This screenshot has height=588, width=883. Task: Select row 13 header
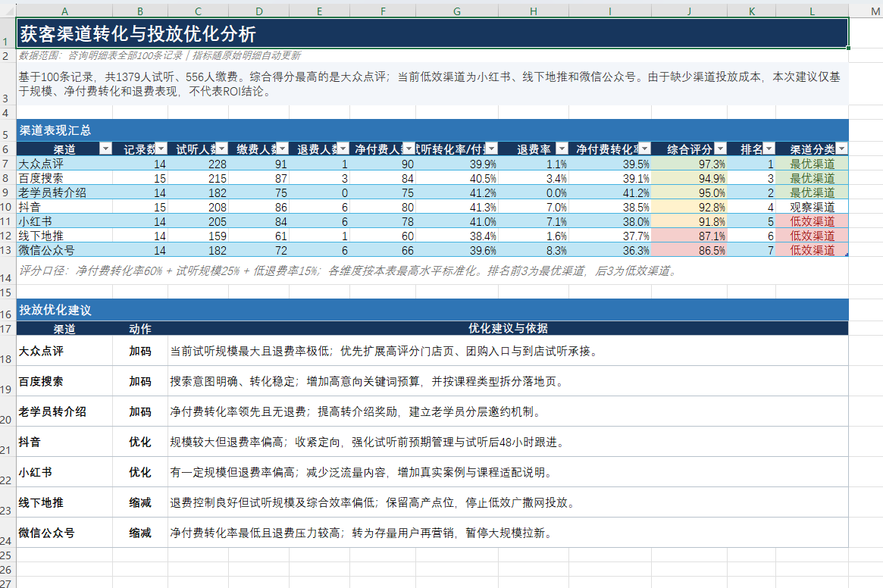[x=8, y=250]
